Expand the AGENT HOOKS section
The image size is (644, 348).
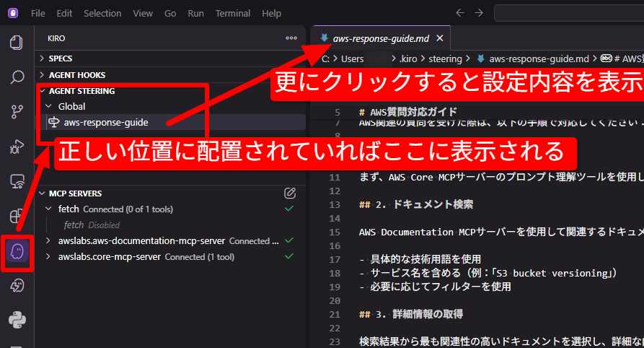pyautogui.click(x=76, y=74)
